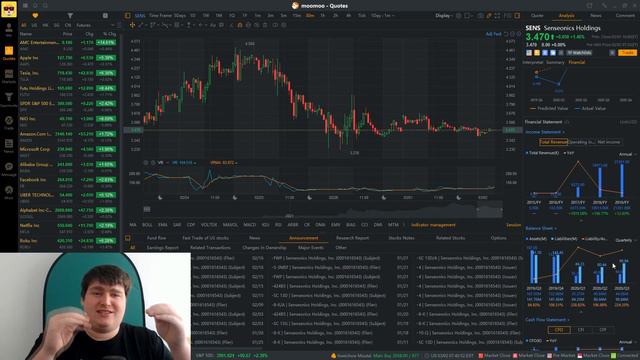Select CFO cash flow toggle

(x=559, y=330)
